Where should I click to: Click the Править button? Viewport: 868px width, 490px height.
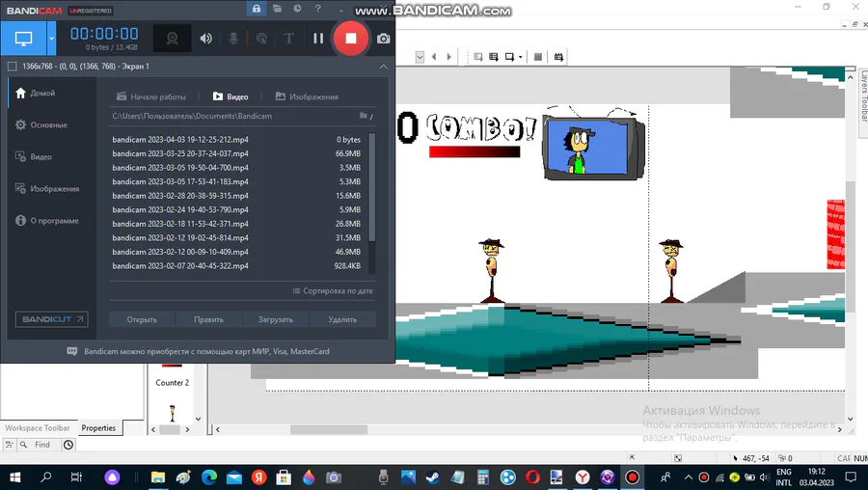coord(208,319)
